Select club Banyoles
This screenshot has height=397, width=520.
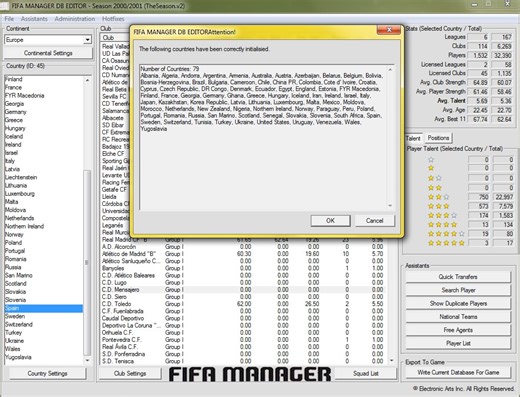pos(243,268)
